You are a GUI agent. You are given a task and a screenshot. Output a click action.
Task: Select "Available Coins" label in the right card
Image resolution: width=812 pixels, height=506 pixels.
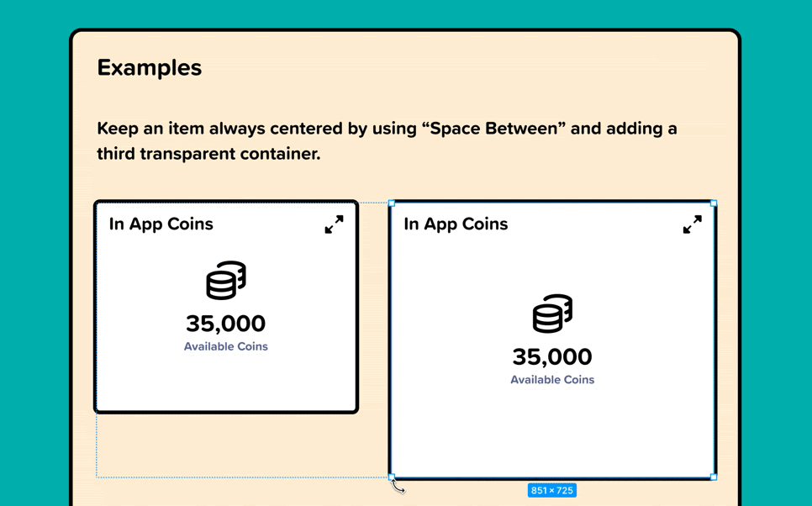point(552,380)
